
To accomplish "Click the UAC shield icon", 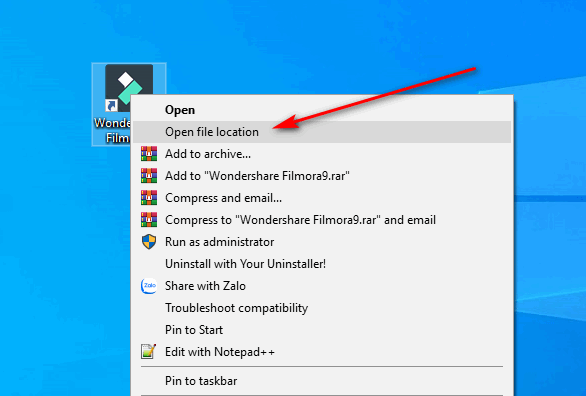I will pyautogui.click(x=149, y=242).
